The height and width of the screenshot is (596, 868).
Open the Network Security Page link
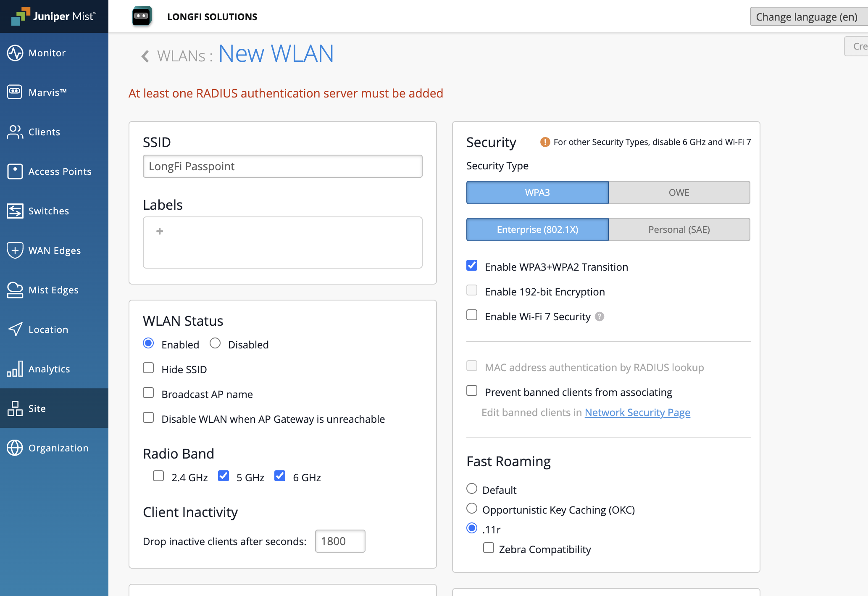[637, 413]
